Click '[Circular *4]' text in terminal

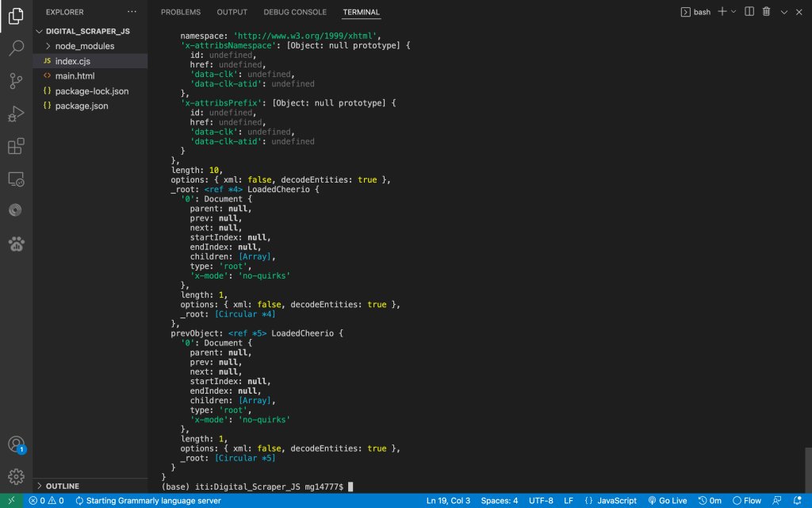(245, 314)
